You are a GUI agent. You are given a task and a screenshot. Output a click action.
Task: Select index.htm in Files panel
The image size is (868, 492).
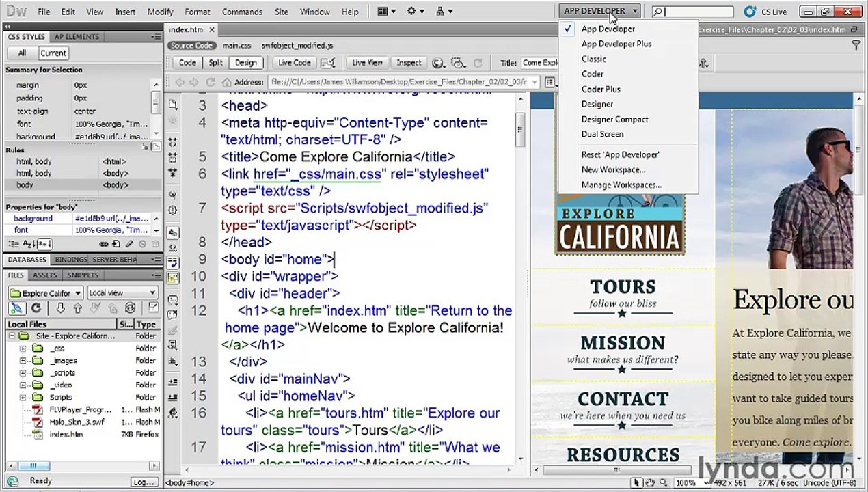pos(66,435)
